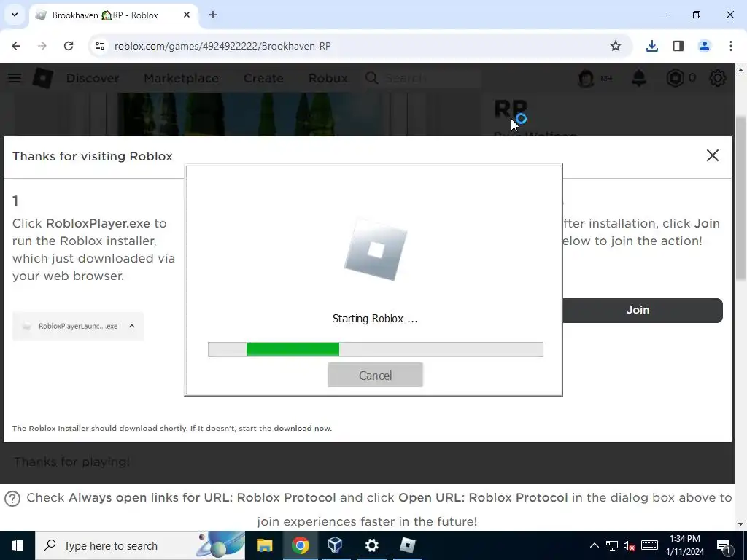
Task: Open the RobloxPlayerLauncher.exe download item
Action: pos(78,326)
